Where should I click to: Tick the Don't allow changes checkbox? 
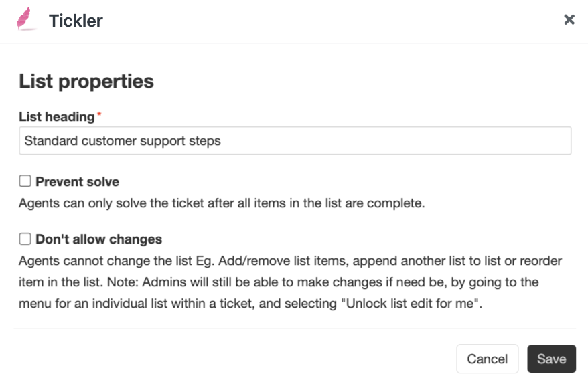25,239
